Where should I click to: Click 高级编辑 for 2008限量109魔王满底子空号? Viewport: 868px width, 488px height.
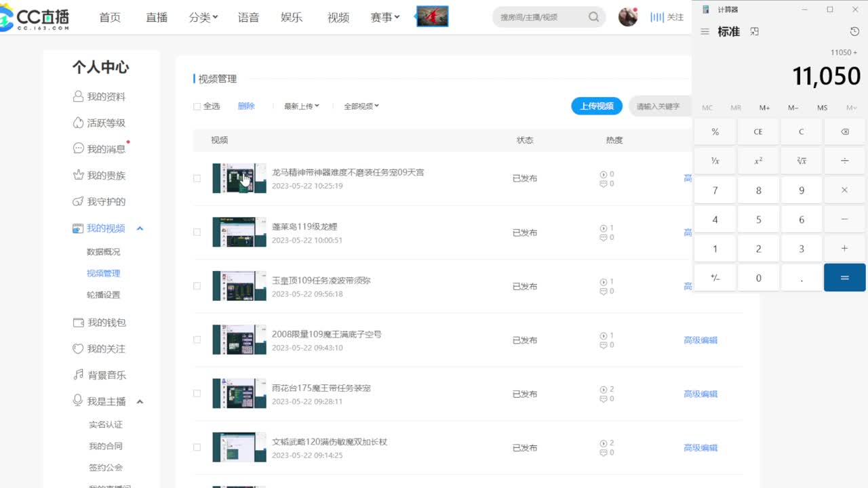pyautogui.click(x=700, y=340)
